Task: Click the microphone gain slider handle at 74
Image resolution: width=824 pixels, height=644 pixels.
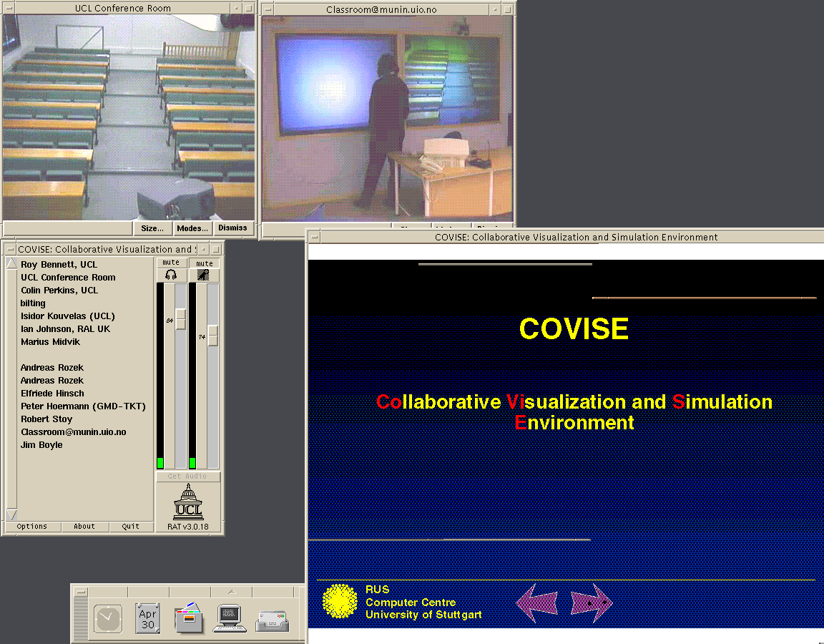Action: 213,336
